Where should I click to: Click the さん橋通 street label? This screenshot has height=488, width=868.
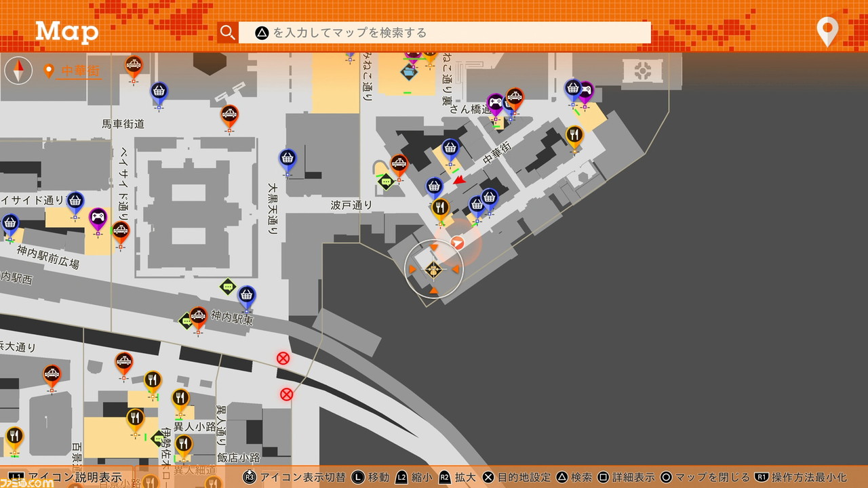[x=470, y=108]
